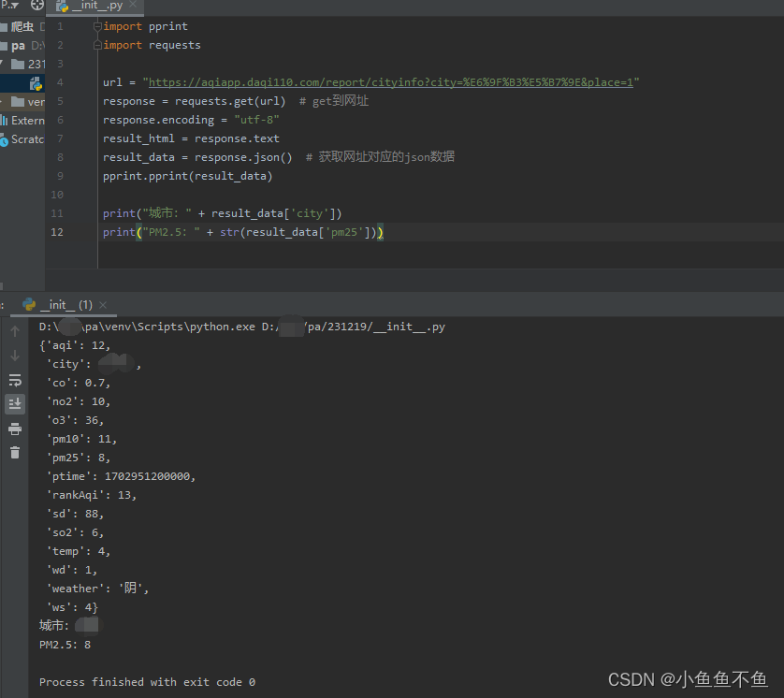This screenshot has height=698, width=784.
Task: Click 'Process finished with exit code 0' text
Action: pos(148,682)
